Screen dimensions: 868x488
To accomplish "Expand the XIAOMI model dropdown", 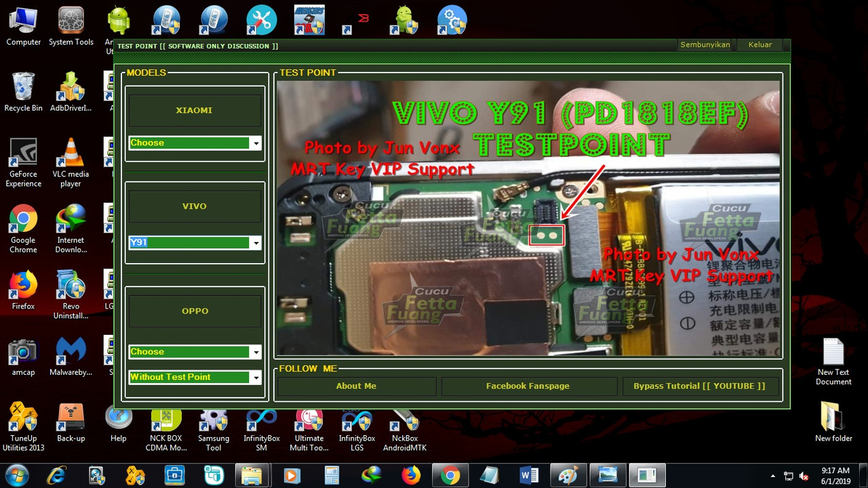I will [256, 143].
